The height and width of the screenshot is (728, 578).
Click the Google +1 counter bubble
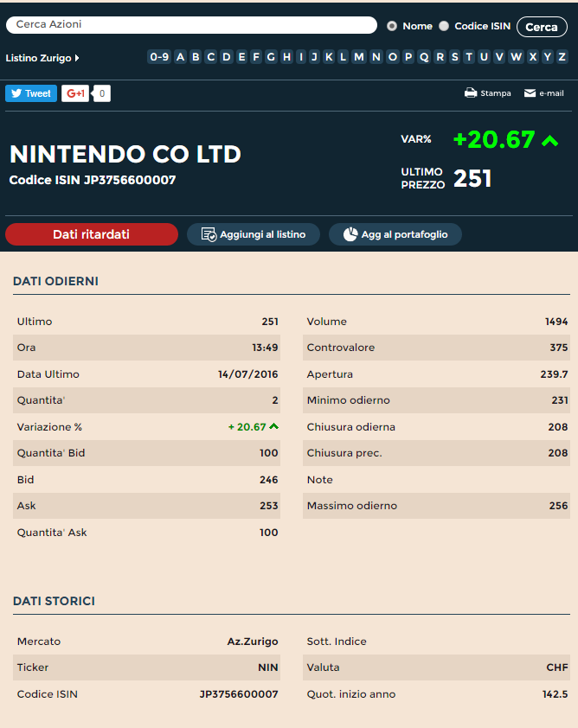coord(101,93)
